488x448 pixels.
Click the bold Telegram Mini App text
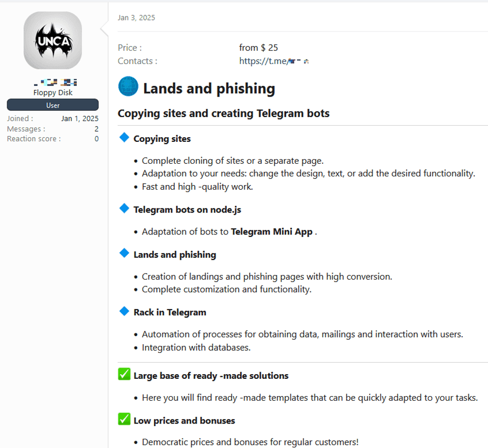click(271, 232)
